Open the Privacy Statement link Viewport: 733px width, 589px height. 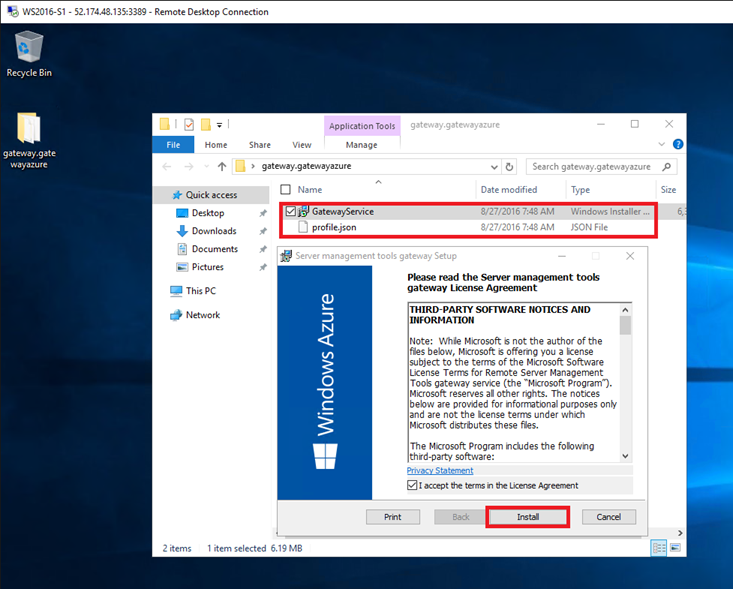(440, 470)
